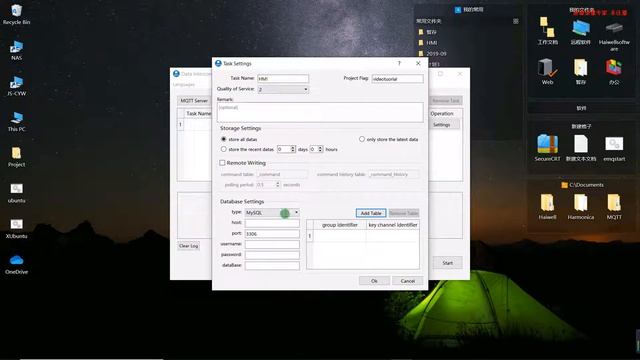This screenshot has height=360, width=640.
Task: Open the Web server icon in the desktop fence
Action: pos(547,71)
